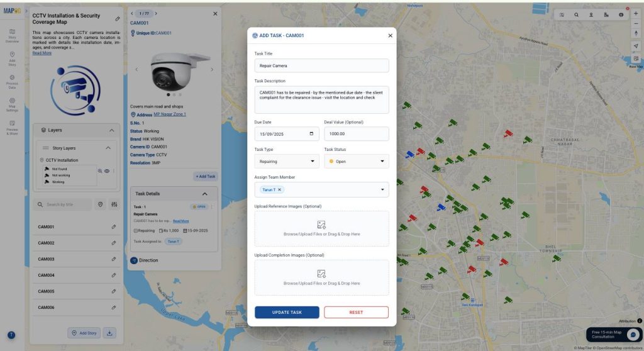Click the calendar icon in Due Date
The height and width of the screenshot is (351, 644).
(311, 134)
